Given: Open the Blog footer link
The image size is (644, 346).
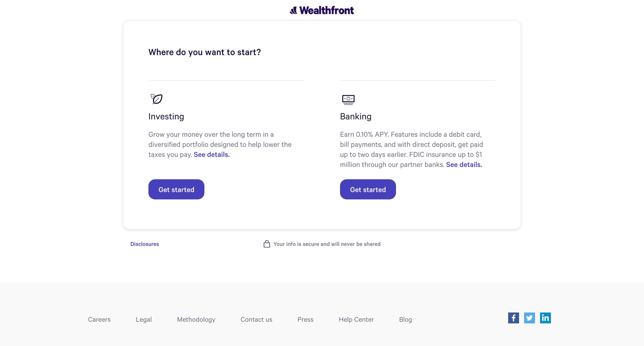Looking at the screenshot, I should pyautogui.click(x=405, y=319).
